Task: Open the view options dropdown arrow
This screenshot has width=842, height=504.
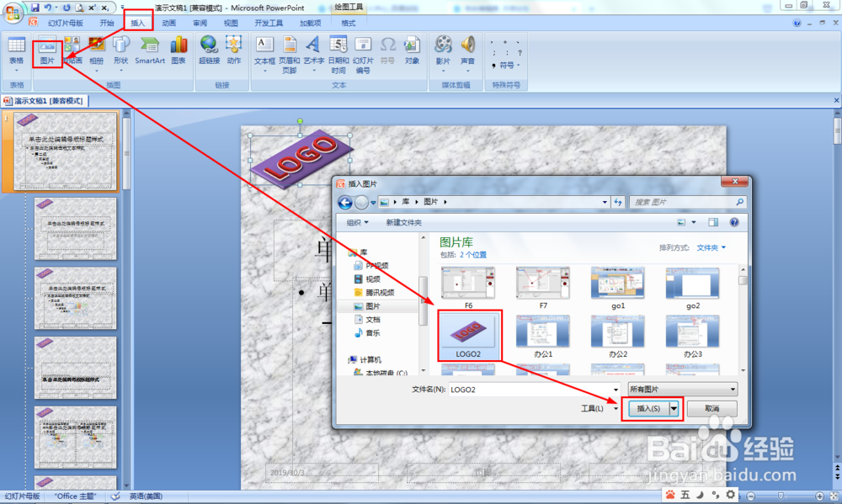Action: pos(693,222)
